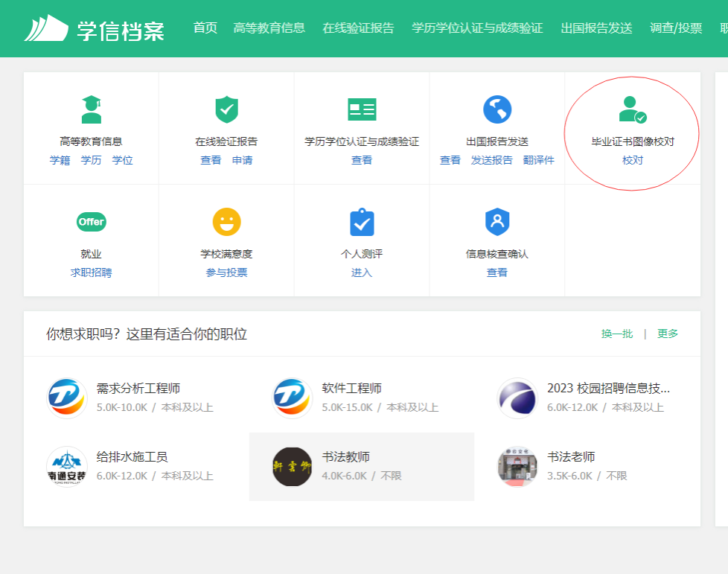Click the 申请 link under 在线验证报告
The image size is (728, 574).
point(242,160)
